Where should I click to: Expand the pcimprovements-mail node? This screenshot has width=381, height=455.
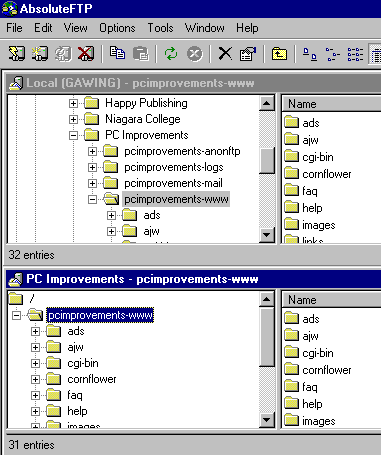[x=92, y=183]
